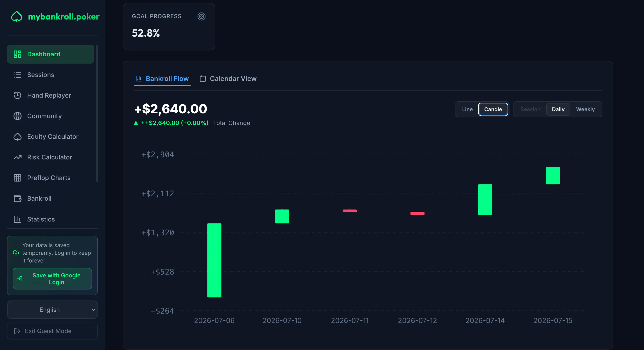Click the Hand Replayer history icon

coord(18,95)
